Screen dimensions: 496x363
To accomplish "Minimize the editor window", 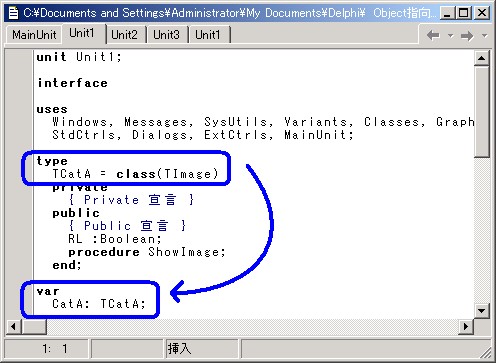I will coord(447,13).
